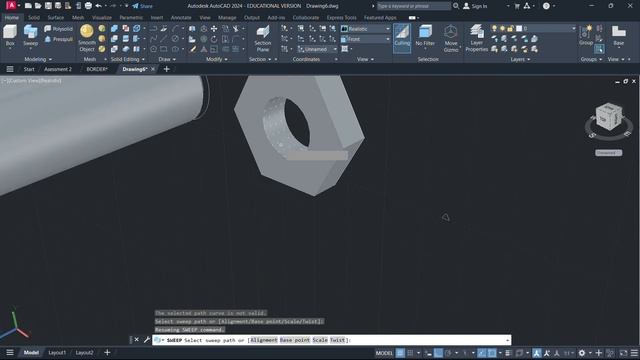
Task: Activate the Polysolid tool
Action: (x=58, y=29)
